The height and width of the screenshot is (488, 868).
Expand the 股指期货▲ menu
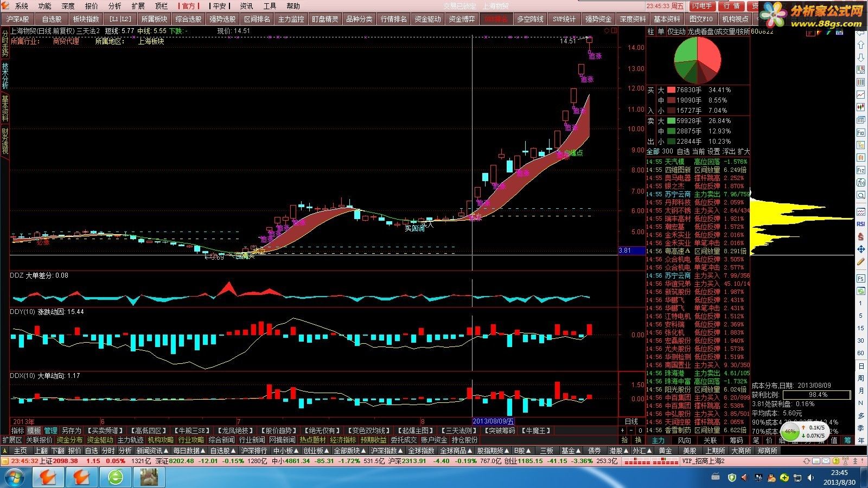tap(494, 451)
